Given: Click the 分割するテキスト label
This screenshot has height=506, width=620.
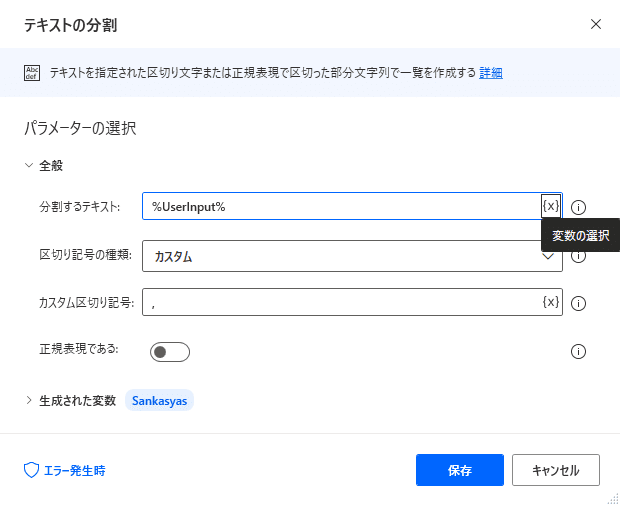Looking at the screenshot, I should [79, 206].
